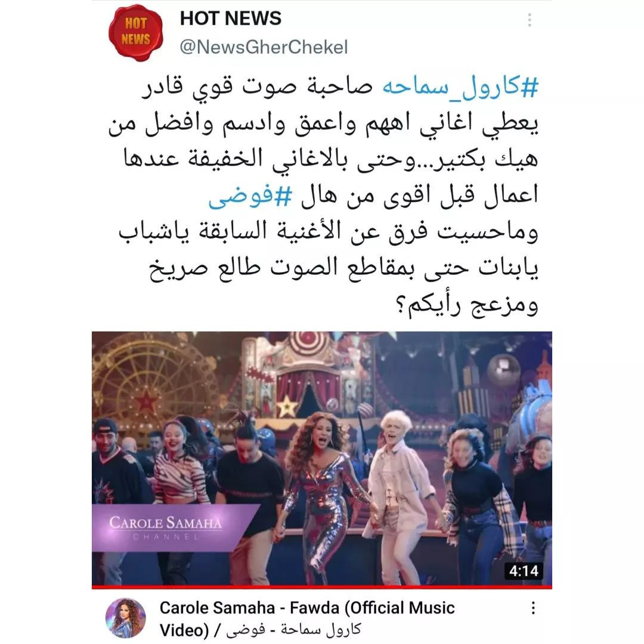Play the Fawda music video thumbnail
This screenshot has height=644, width=644.
(322, 459)
